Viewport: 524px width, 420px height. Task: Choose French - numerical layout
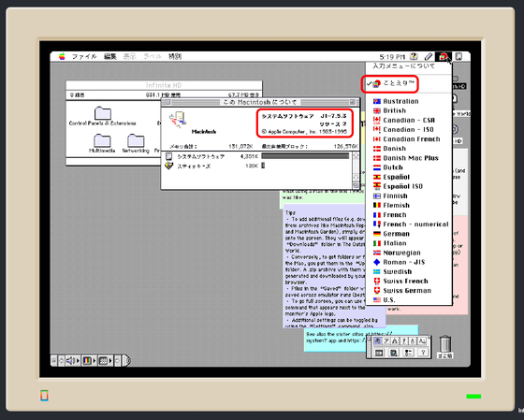409,224
